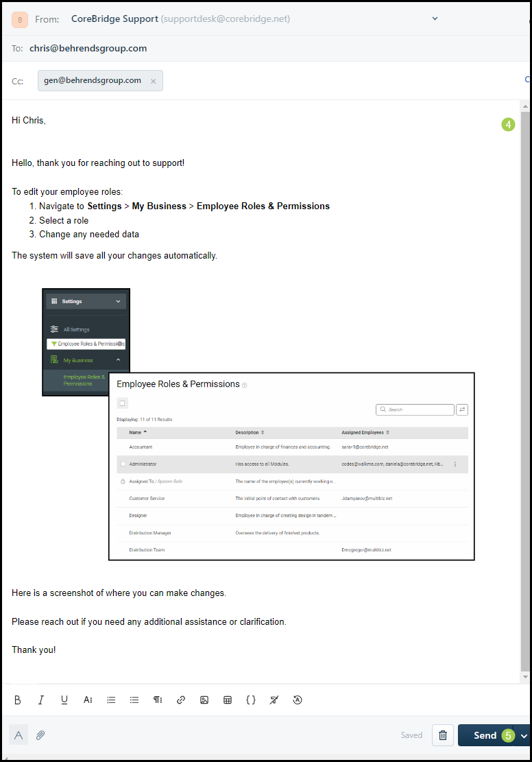Click the circled A toolbar icon
The width and height of the screenshot is (532, 762).
point(298,700)
